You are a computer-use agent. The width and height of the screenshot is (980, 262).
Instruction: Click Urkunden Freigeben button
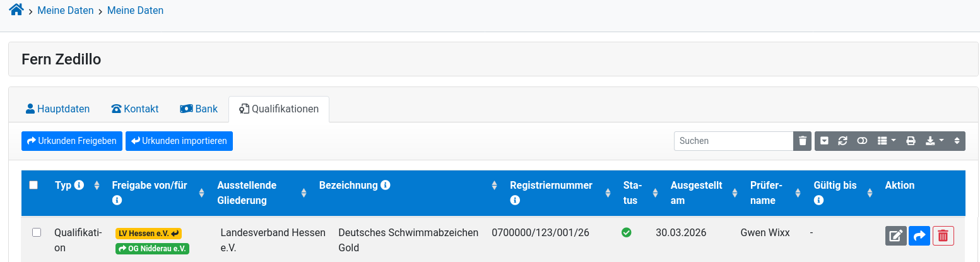(71, 141)
